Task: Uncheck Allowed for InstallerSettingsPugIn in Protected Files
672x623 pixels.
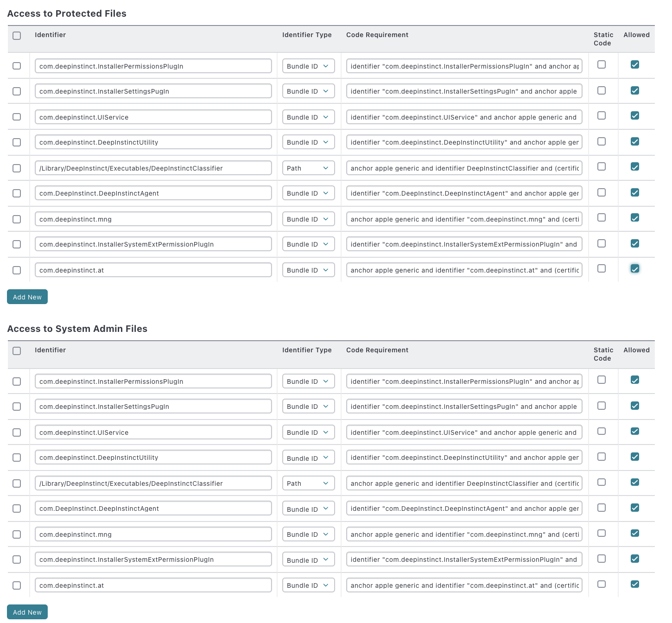Action: click(635, 90)
